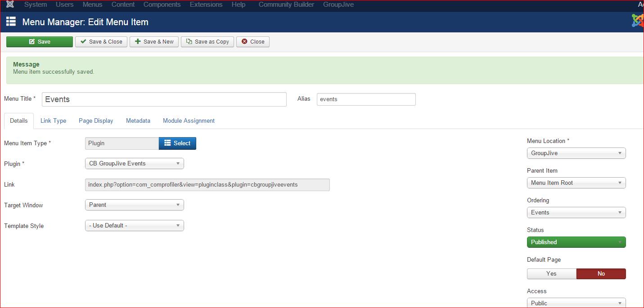Screen dimensions: 644x308
Task: Switch to the Module Assignment tab
Action: click(189, 121)
